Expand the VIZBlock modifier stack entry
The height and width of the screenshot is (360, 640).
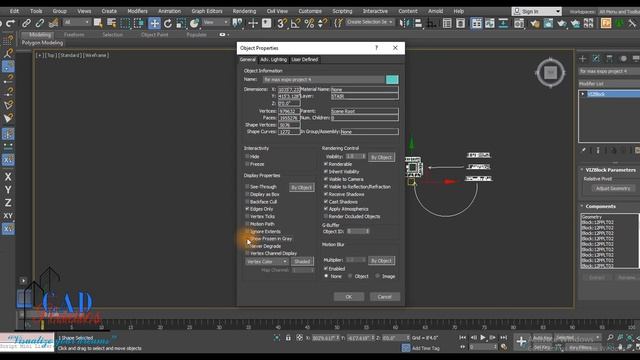583,94
